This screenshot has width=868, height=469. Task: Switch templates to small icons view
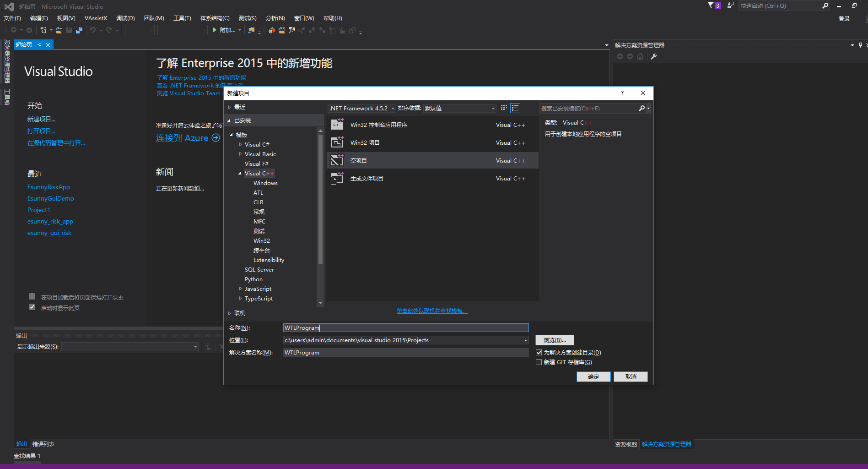pyautogui.click(x=504, y=108)
